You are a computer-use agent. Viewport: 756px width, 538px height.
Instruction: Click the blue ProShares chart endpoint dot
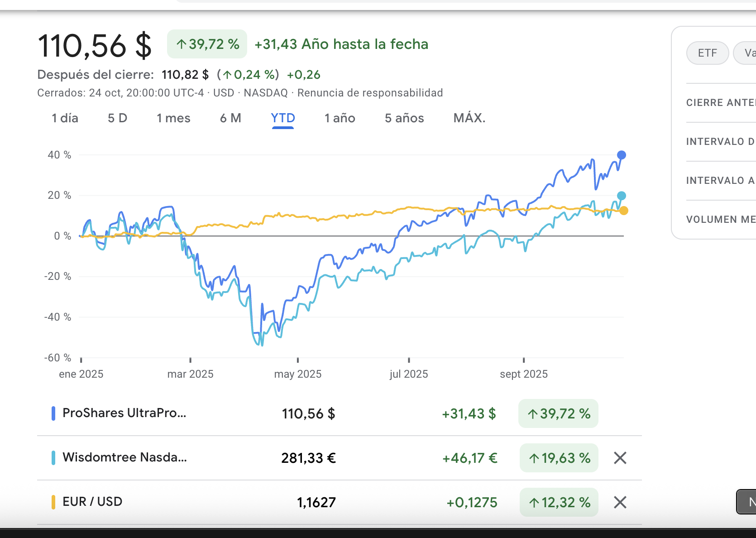pos(622,155)
